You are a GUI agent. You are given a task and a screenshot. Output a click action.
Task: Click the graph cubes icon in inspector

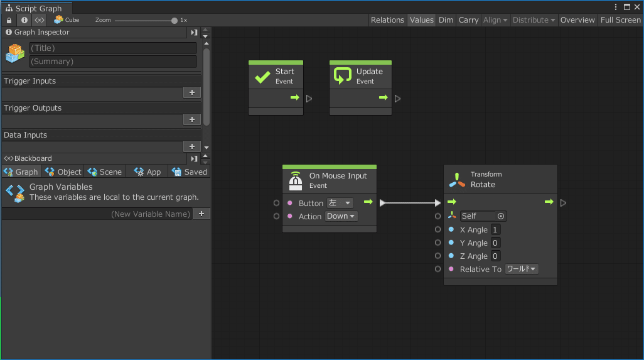[15, 54]
